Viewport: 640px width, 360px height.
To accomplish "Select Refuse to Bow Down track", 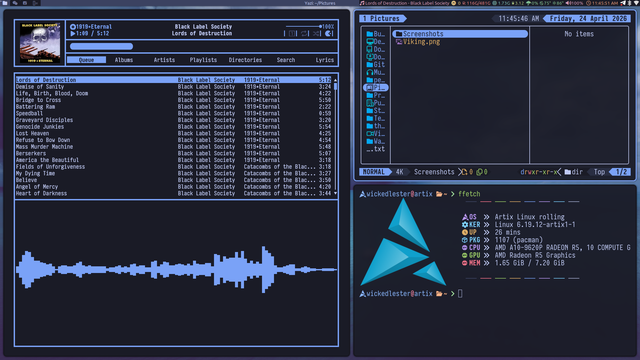I will tap(173, 140).
